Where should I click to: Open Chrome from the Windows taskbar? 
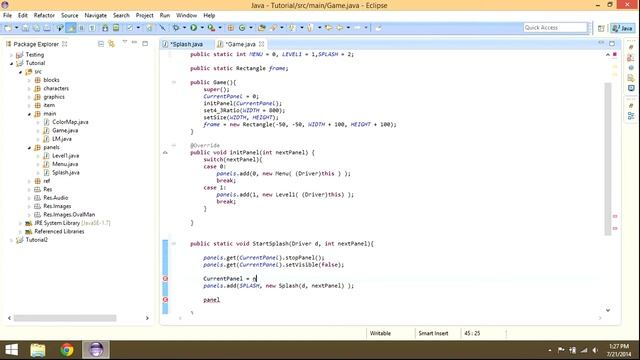pyautogui.click(x=67, y=350)
